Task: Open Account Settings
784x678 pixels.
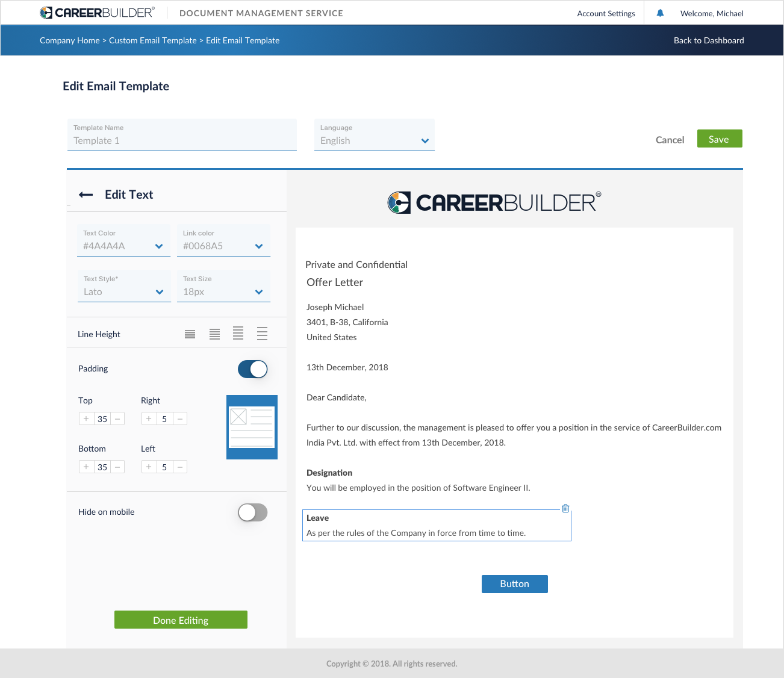Action: [606, 13]
